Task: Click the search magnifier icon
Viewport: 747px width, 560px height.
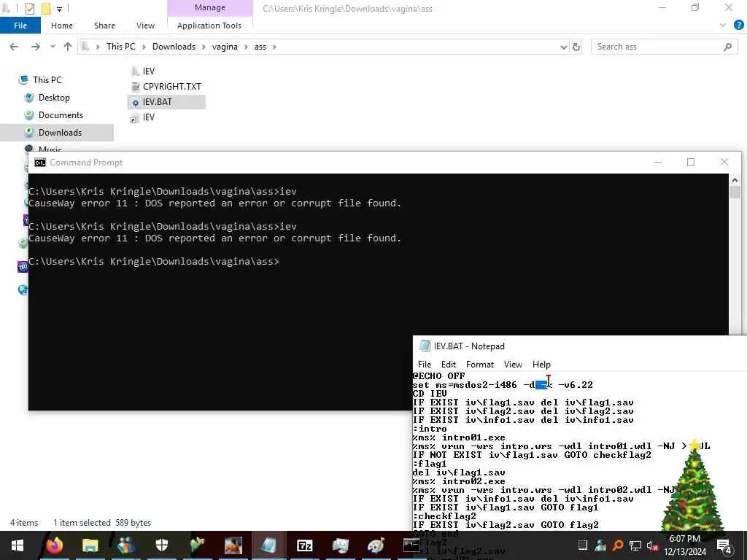Action: [x=727, y=47]
